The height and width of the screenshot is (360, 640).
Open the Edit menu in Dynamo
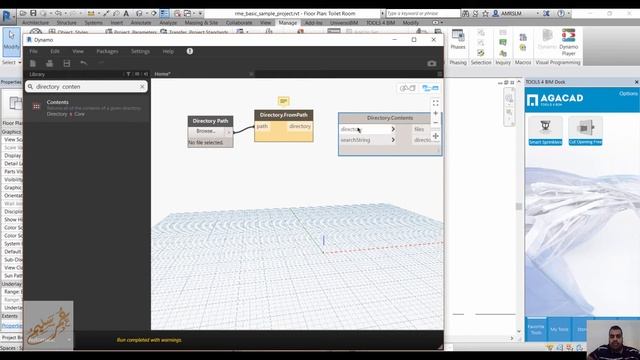pos(55,51)
